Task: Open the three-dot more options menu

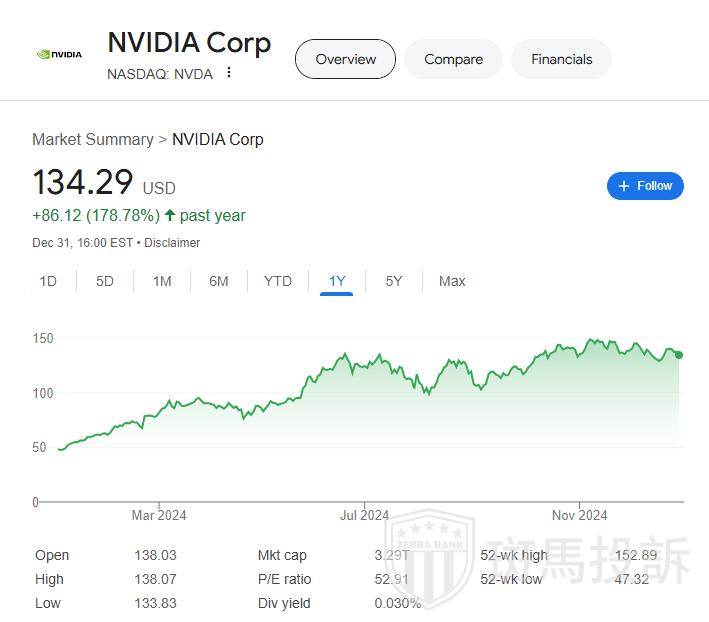Action: point(229,73)
